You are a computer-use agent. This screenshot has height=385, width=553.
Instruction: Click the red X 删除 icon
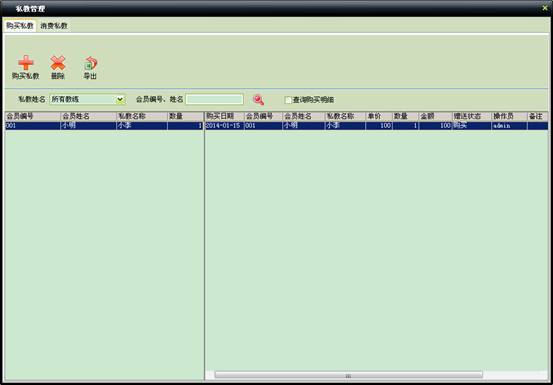[58, 63]
